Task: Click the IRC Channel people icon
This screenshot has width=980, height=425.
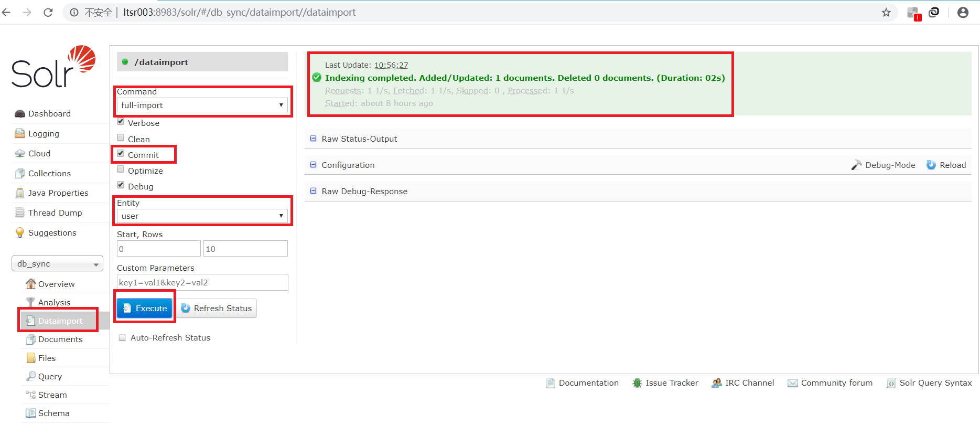Action: pos(716,383)
